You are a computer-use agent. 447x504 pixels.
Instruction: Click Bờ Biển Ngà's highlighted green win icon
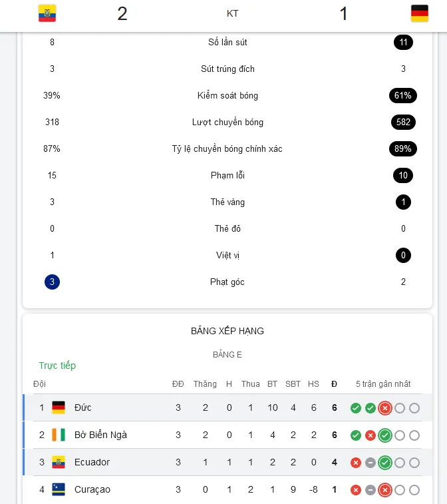pyautogui.click(x=385, y=435)
